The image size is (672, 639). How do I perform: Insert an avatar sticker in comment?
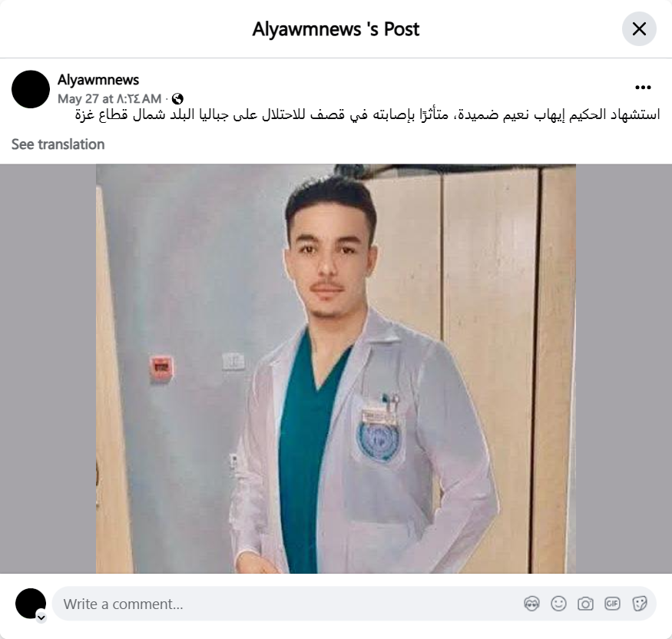[532, 604]
